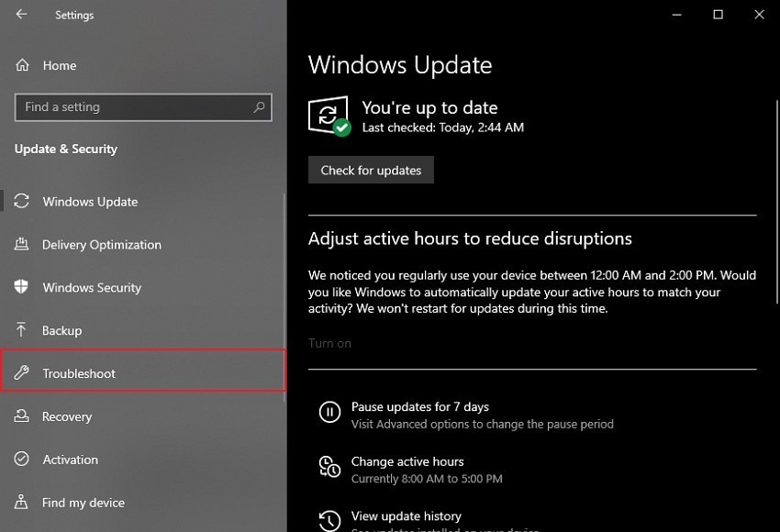Click the up-to-date status icon
The image size is (780, 532).
pos(329,116)
